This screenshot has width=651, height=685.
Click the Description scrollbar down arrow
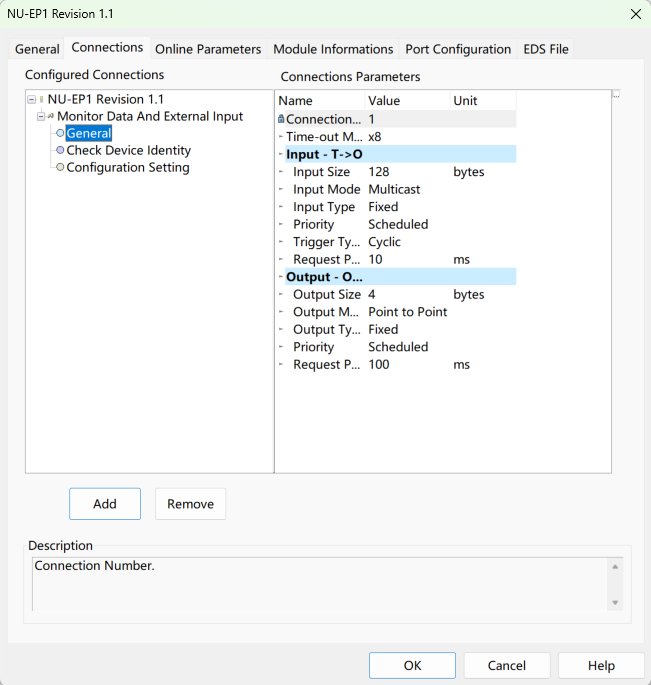(x=615, y=603)
